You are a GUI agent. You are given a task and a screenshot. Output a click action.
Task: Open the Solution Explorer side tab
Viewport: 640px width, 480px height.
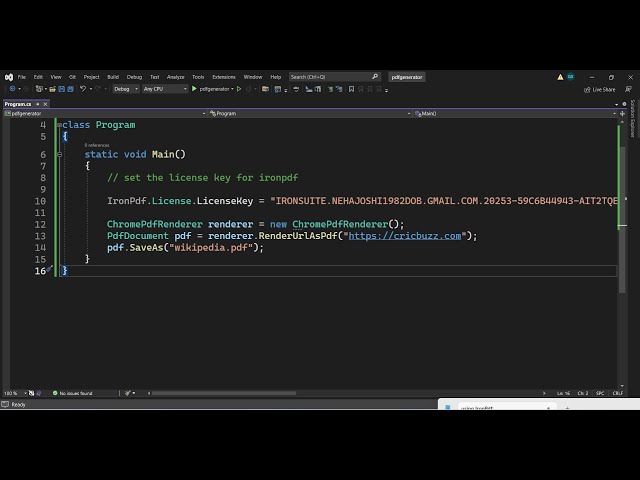click(632, 118)
